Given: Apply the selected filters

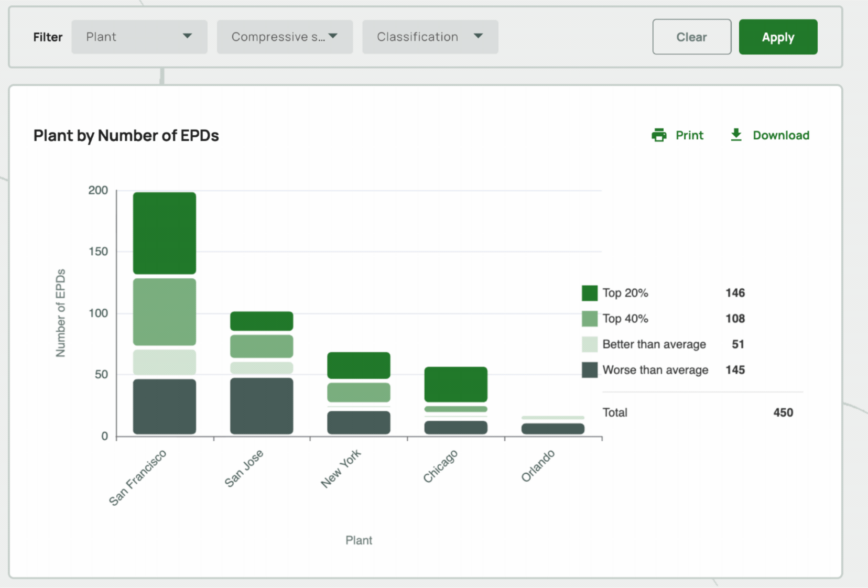Looking at the screenshot, I should (x=778, y=37).
